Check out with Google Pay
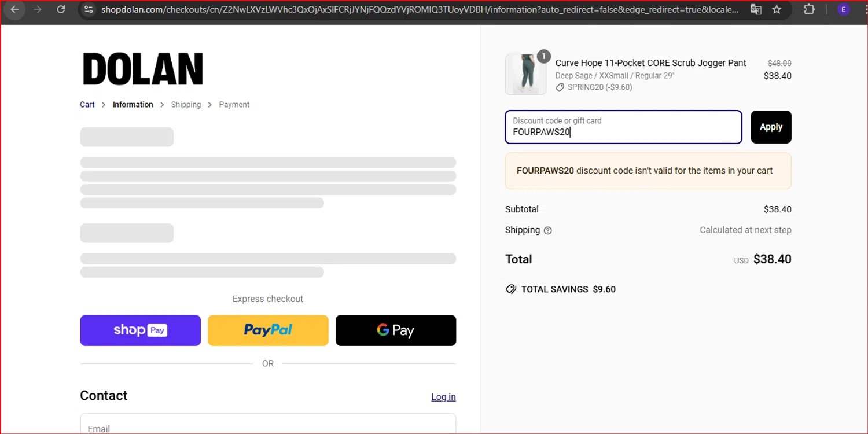The width and height of the screenshot is (868, 434). point(396,330)
